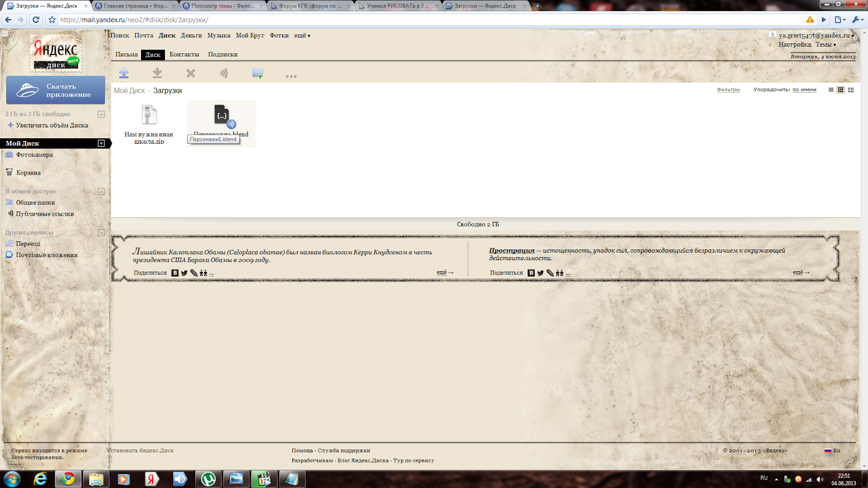Screen dimensions: 868x488
Task: Click the delete X toolbar icon
Action: pyautogui.click(x=190, y=73)
